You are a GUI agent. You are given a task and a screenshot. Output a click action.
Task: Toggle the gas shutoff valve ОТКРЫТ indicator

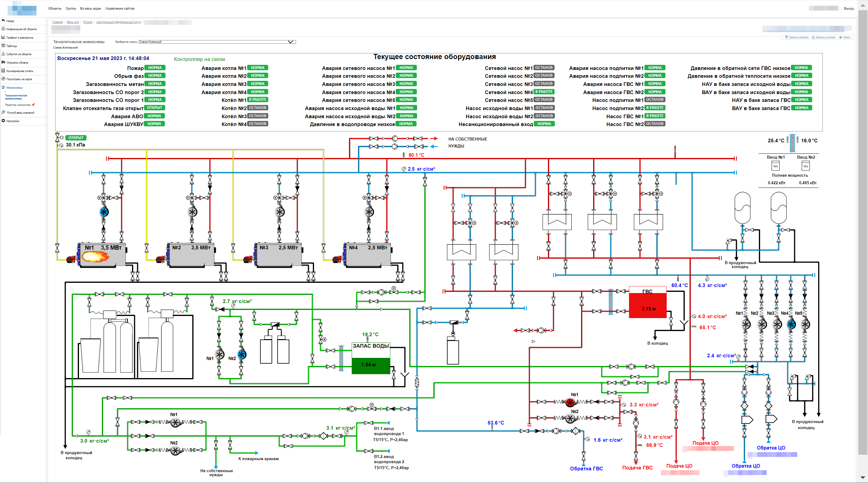76,137
